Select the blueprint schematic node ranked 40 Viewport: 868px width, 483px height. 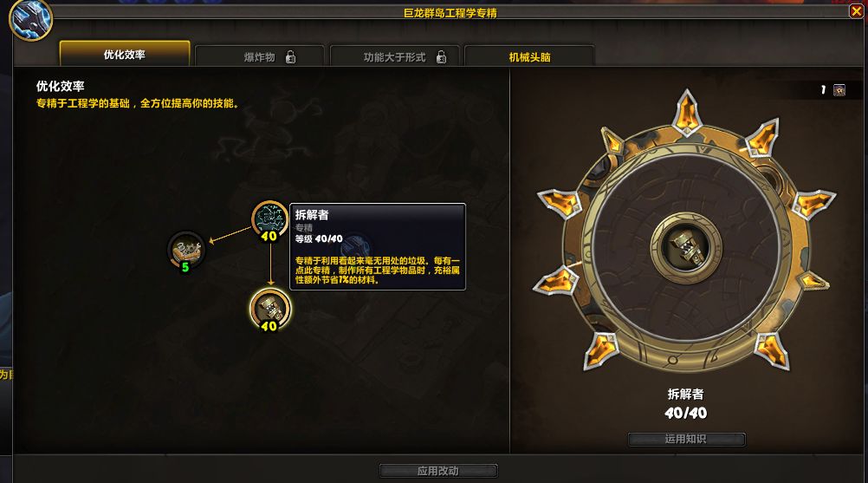pyautogui.click(x=269, y=219)
